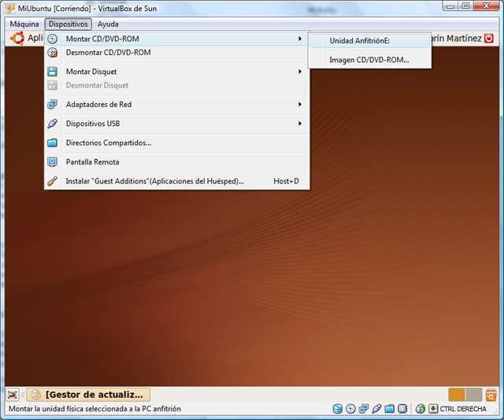Choose Imagen CD/DVD-ROM... from submenu
The height and width of the screenshot is (420, 504).
point(369,60)
